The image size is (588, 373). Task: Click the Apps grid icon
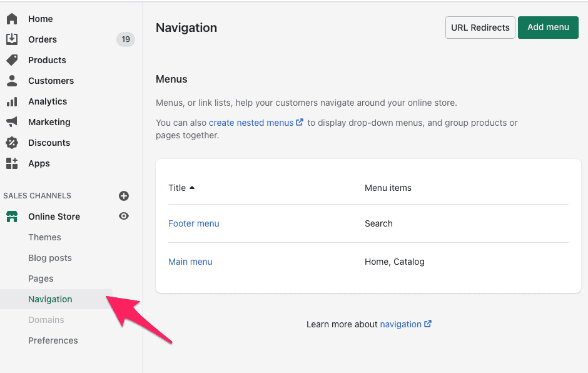(x=12, y=163)
